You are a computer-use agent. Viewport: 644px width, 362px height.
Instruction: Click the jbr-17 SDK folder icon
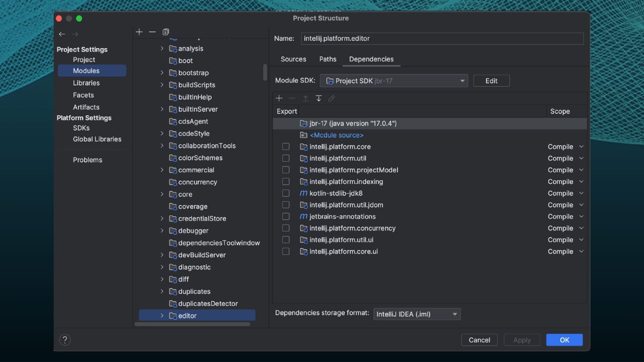[x=304, y=124]
